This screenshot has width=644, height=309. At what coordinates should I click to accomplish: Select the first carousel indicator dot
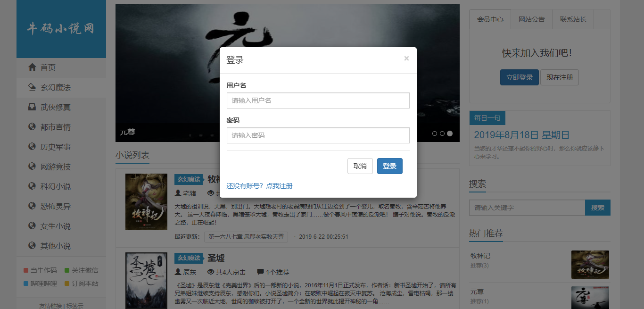point(435,134)
